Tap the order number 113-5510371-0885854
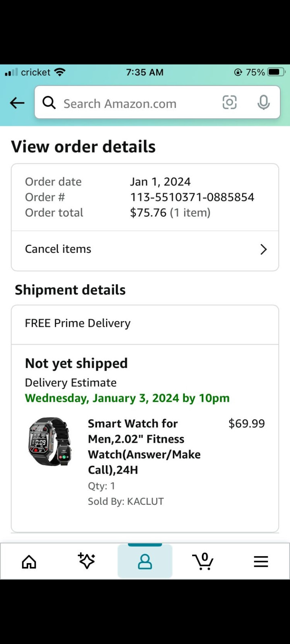Screen dimensions: 290x644 pos(192,197)
